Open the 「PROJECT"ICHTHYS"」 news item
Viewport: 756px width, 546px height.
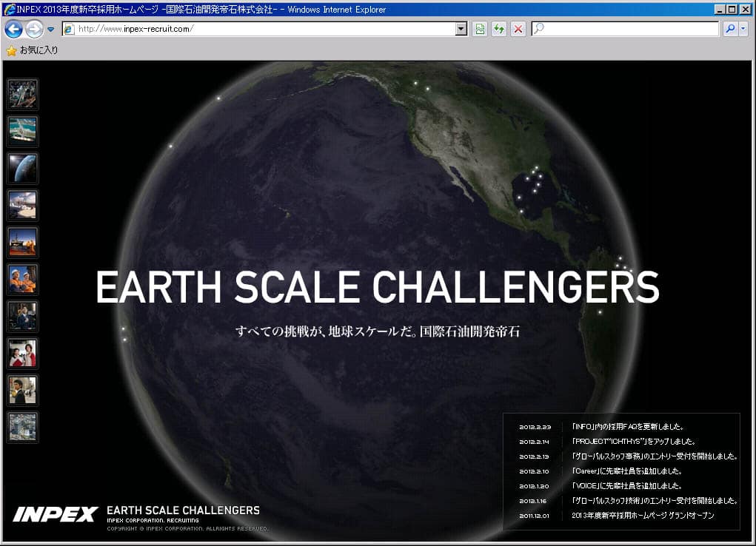(634, 442)
